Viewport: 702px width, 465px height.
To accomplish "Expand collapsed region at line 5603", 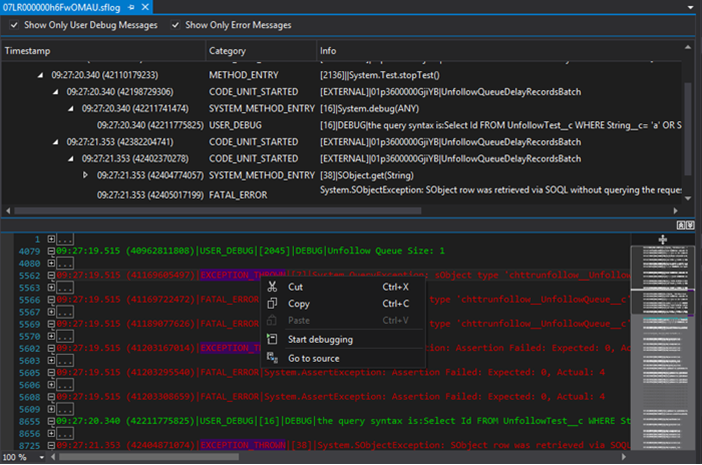I will click(x=51, y=360).
